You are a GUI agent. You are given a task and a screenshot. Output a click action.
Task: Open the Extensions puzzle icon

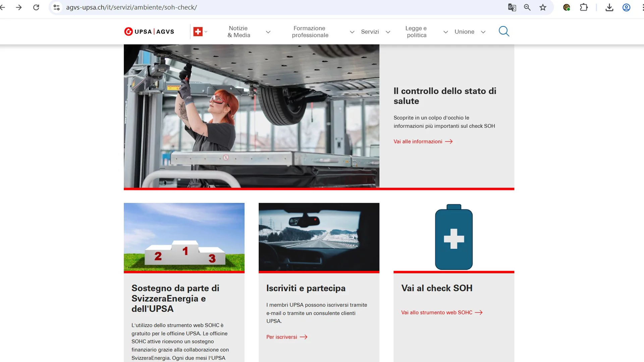tap(584, 7)
